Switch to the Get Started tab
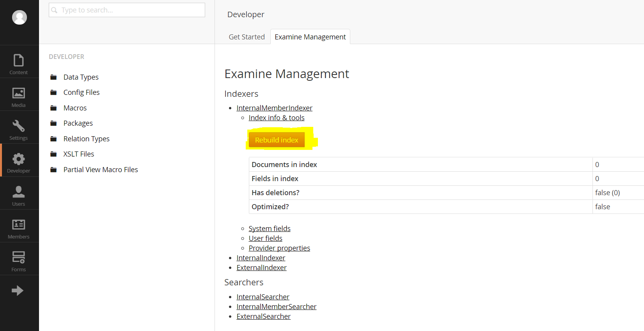 247,37
